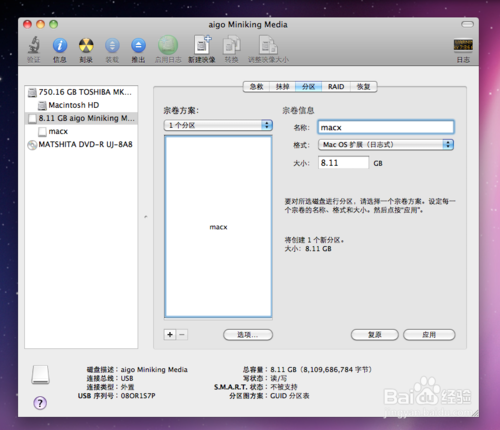Screen dimensions: 500x430
Task: Click the name field containing macx
Action: pos(386,127)
